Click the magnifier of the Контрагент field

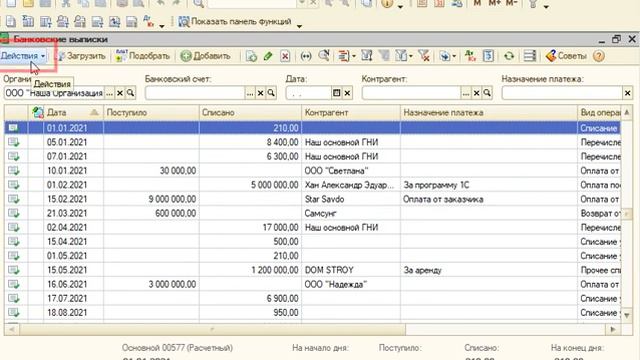pos(487,93)
